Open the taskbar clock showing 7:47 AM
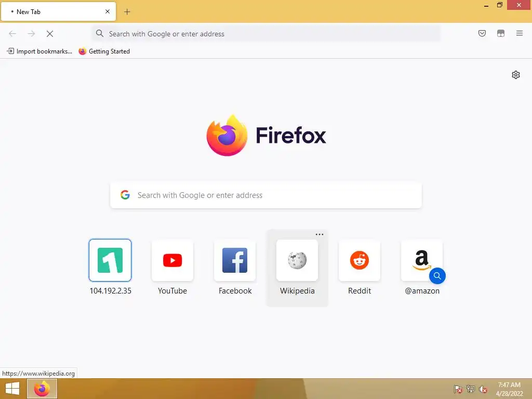Viewport: 532px width, 399px height. (x=509, y=389)
